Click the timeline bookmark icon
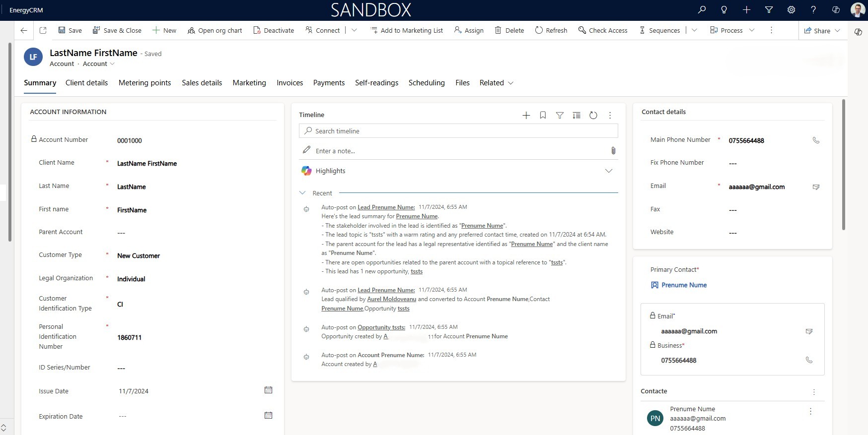 point(543,115)
